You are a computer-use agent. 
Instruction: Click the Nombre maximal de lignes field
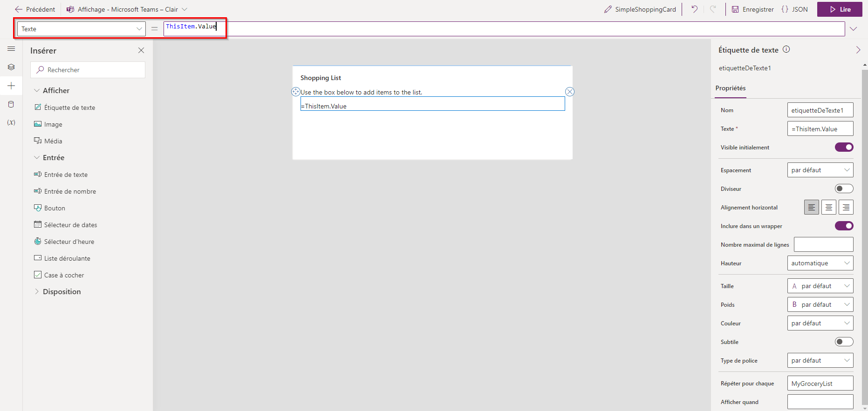point(823,244)
